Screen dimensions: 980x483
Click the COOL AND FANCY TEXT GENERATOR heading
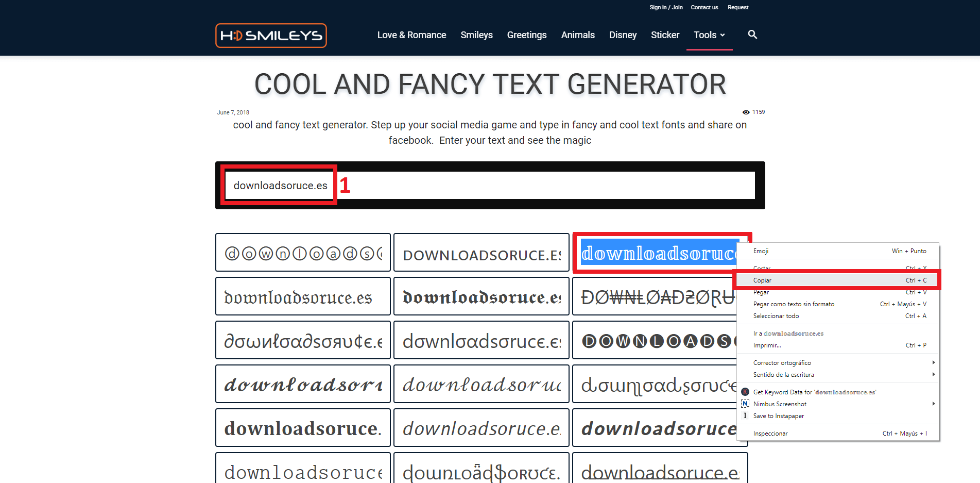point(490,84)
